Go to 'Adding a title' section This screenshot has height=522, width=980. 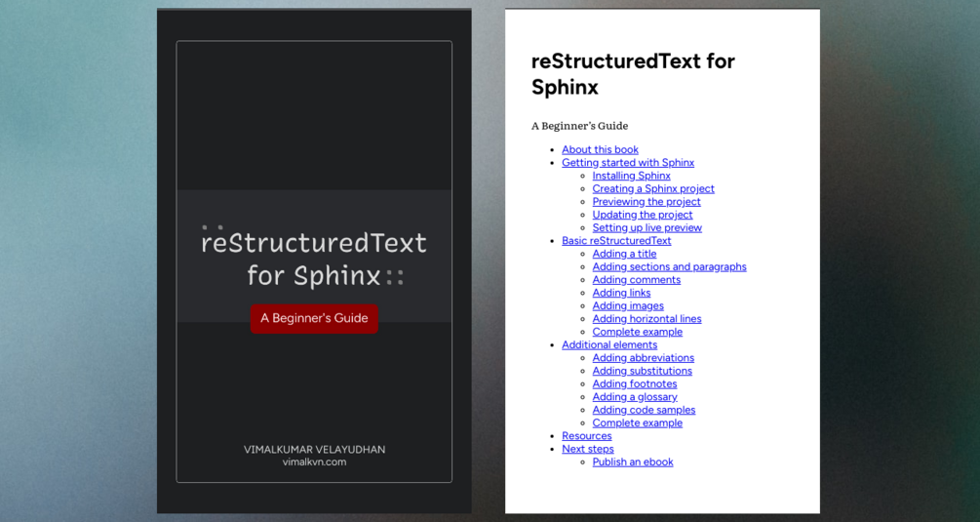click(624, 254)
